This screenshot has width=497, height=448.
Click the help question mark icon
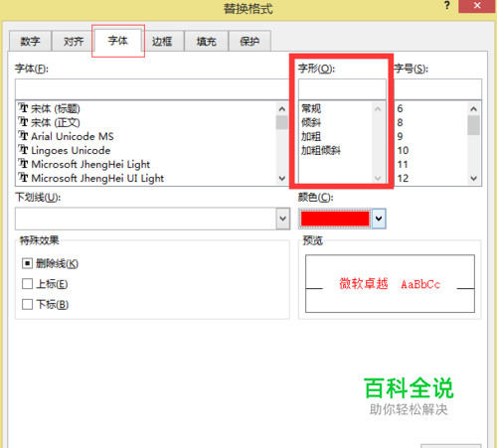tap(447, 6)
